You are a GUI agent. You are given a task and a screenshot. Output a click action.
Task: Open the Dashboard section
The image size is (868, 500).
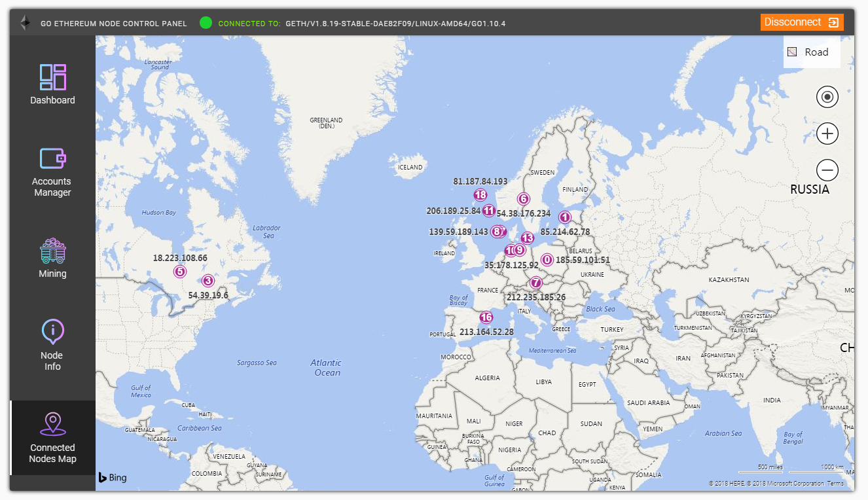52,84
